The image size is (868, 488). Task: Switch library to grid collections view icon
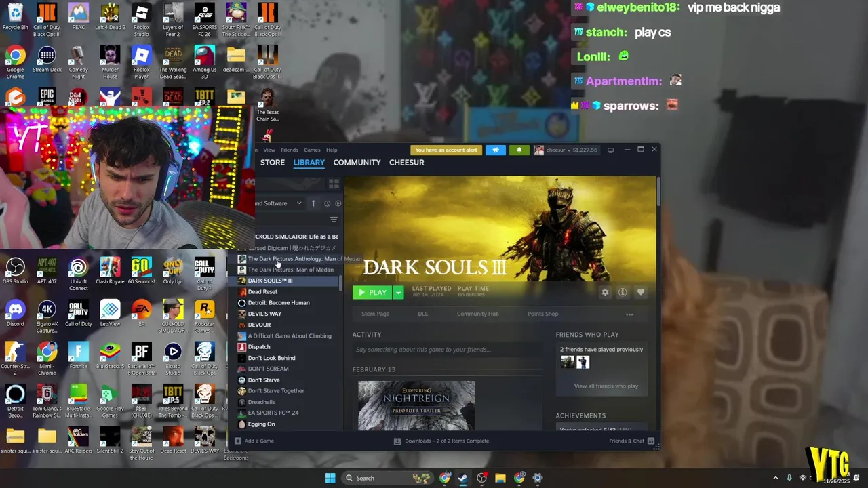point(334,183)
